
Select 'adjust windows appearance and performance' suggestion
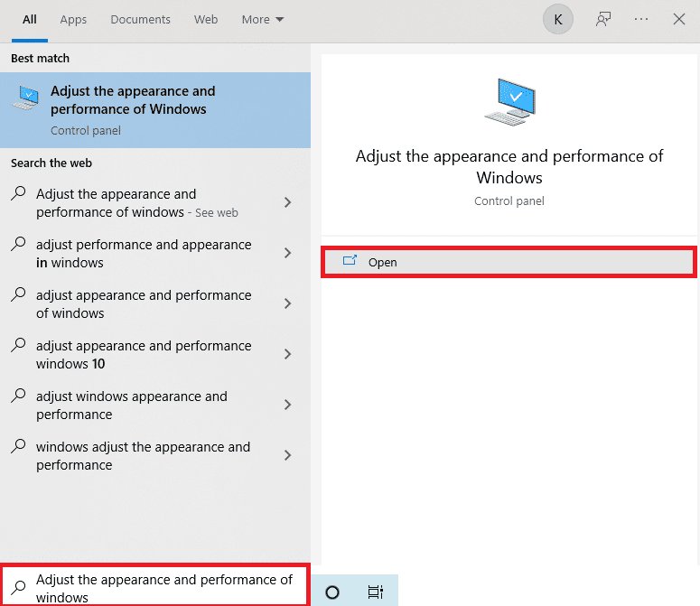(x=132, y=406)
